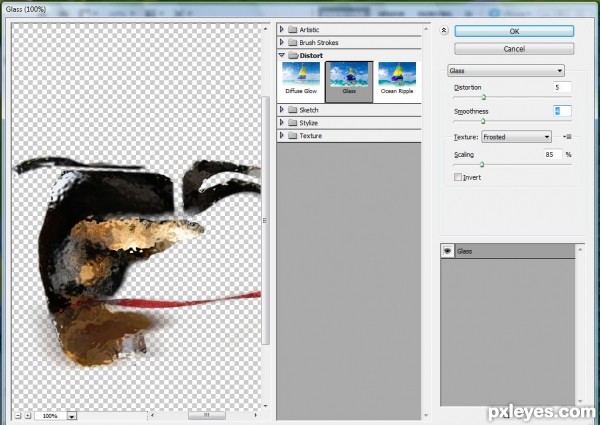Collapse the Distort filter category
This screenshot has height=425, width=600.
coord(282,55)
